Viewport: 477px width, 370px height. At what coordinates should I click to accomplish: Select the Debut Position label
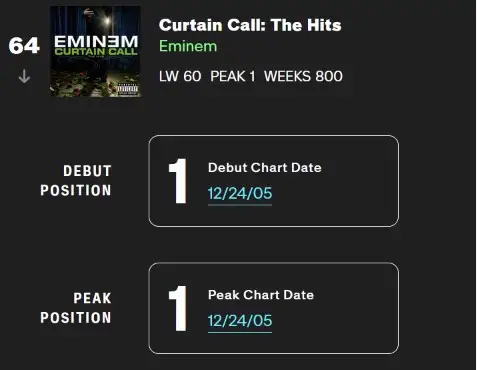(76, 181)
